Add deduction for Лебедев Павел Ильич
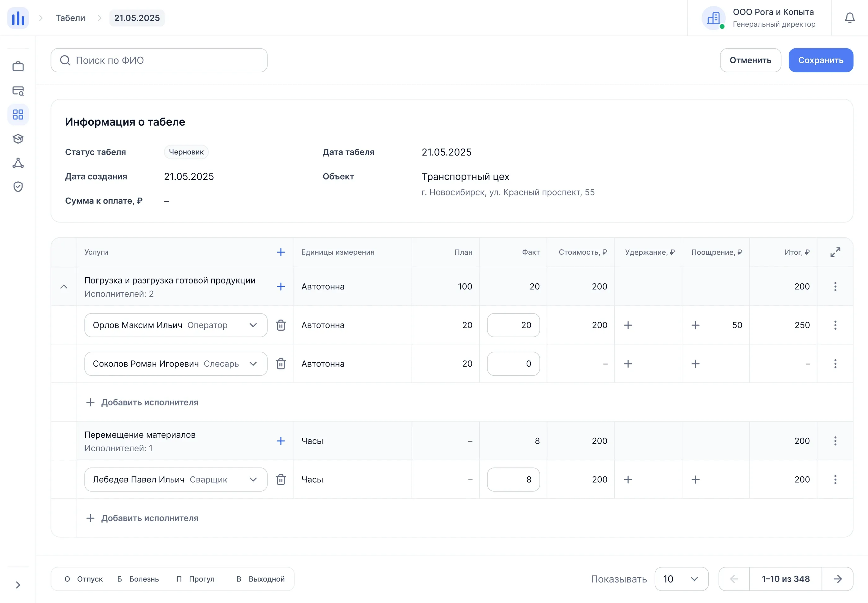This screenshot has height=603, width=868. [x=628, y=480]
